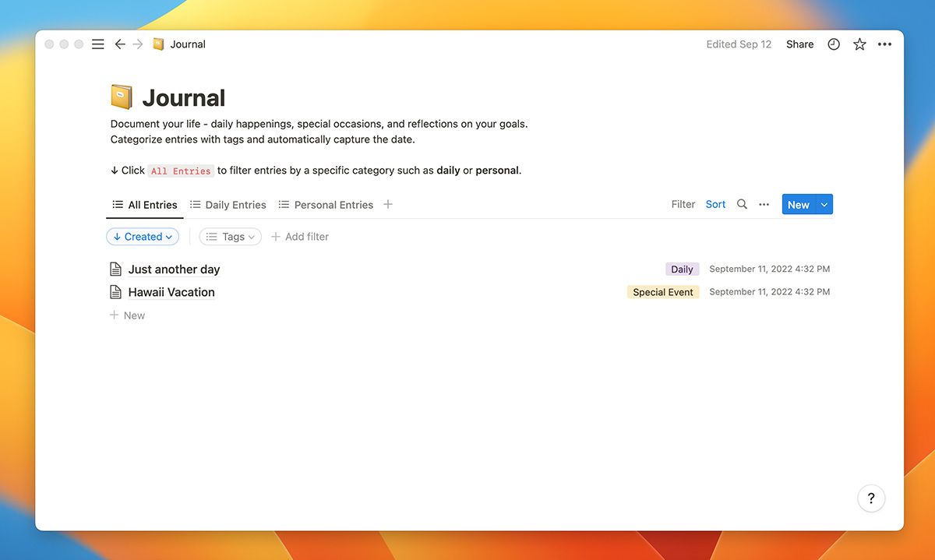
Task: Add a new database view with plus
Action: pos(388,205)
